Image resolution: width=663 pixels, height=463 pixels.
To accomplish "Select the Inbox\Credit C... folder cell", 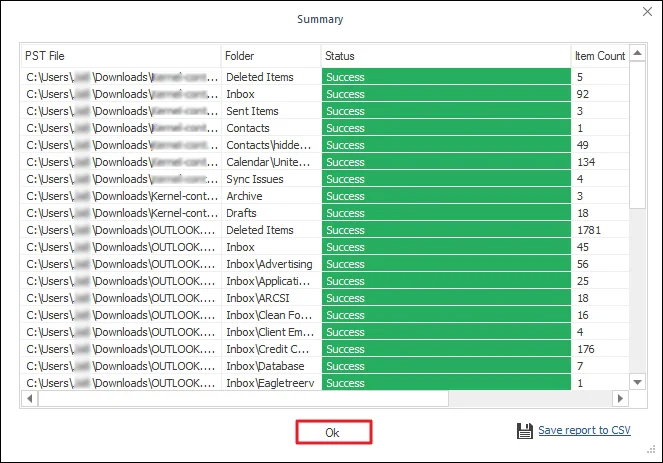I will point(271,349).
